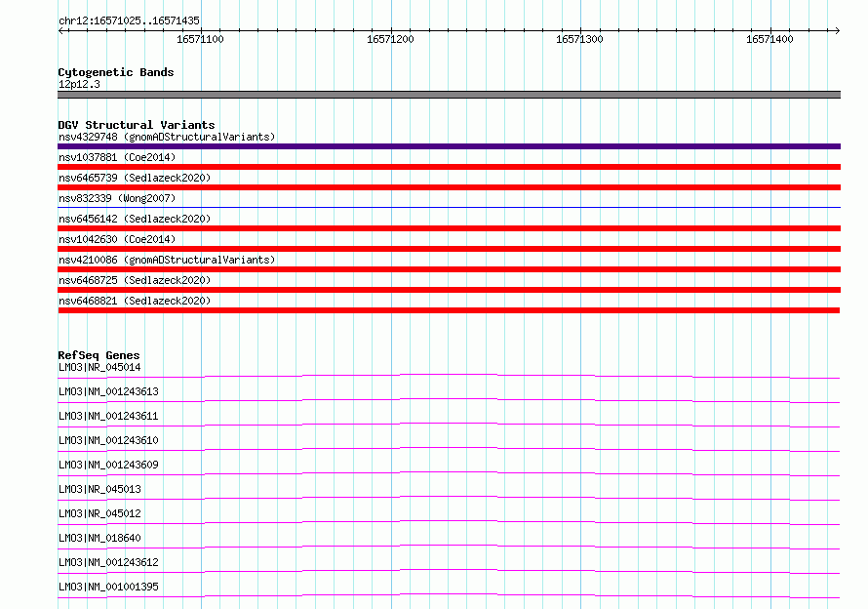868x609 pixels.
Task: Open the RefSeq Genes track title
Action: 99,355
